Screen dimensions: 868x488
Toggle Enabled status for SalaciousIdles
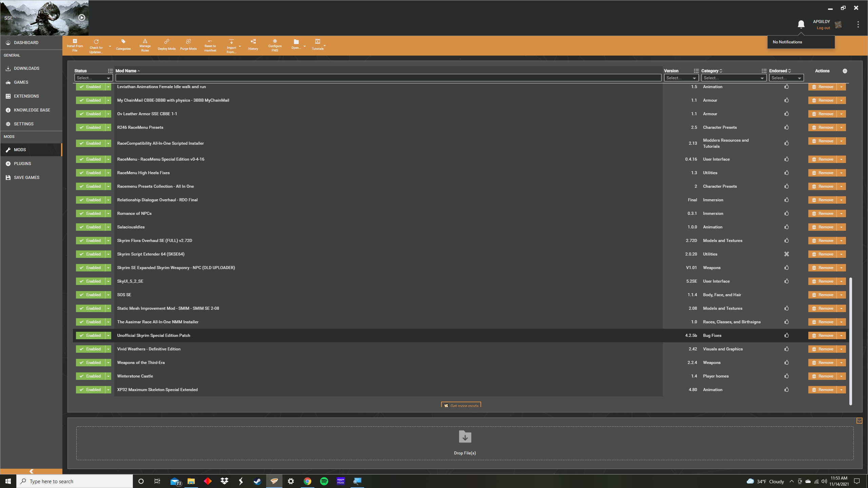(90, 227)
